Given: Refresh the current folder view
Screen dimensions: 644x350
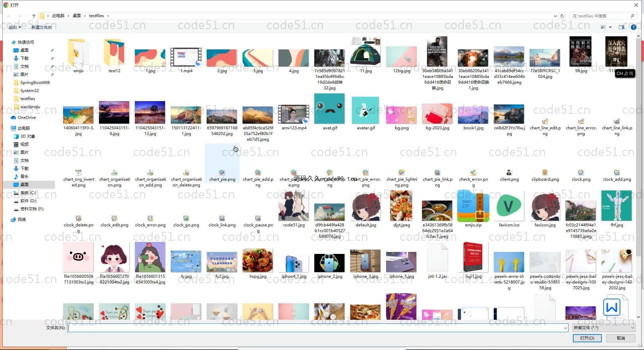Looking at the screenshot, I should [562, 16].
